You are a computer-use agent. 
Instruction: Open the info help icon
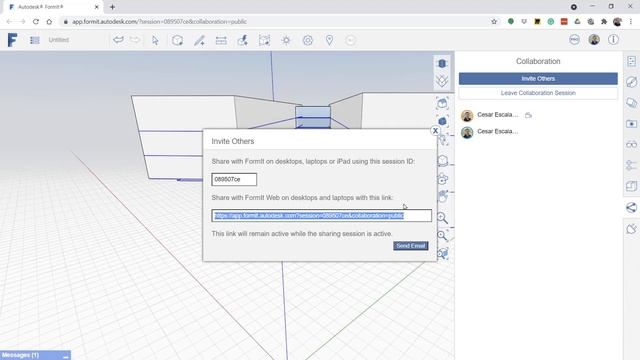click(613, 40)
